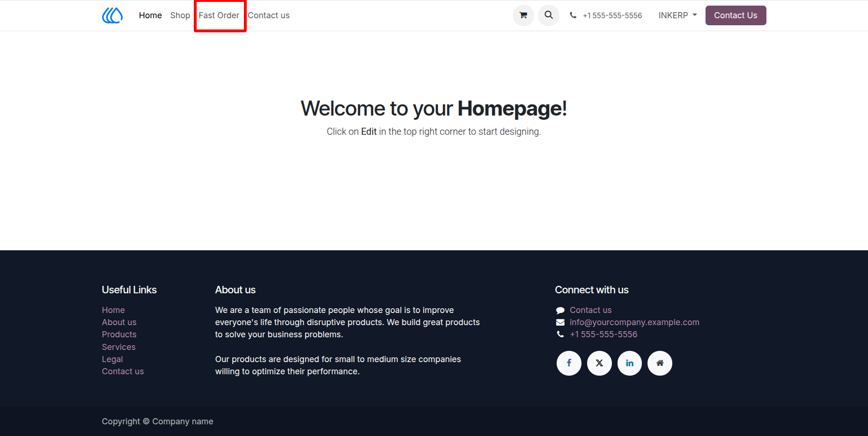The width and height of the screenshot is (868, 436).
Task: Open Contact us under Useful Links
Action: (123, 371)
